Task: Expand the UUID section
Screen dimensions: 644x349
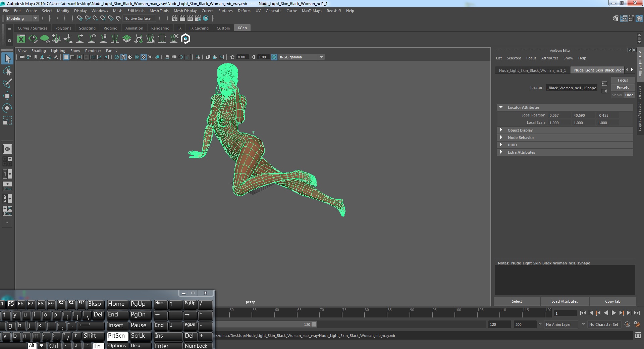Action: (501, 145)
